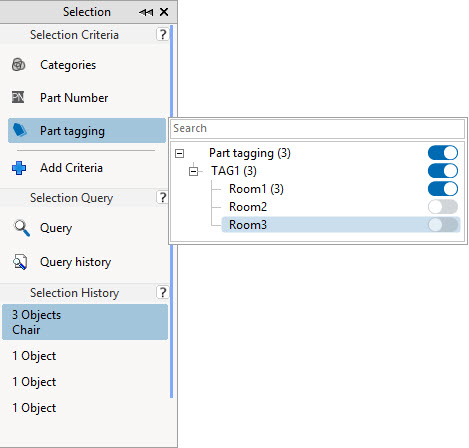Image resolution: width=469 pixels, height=448 pixels.
Task: Collapse the TAG1 (3) tree node
Action: 193,171
